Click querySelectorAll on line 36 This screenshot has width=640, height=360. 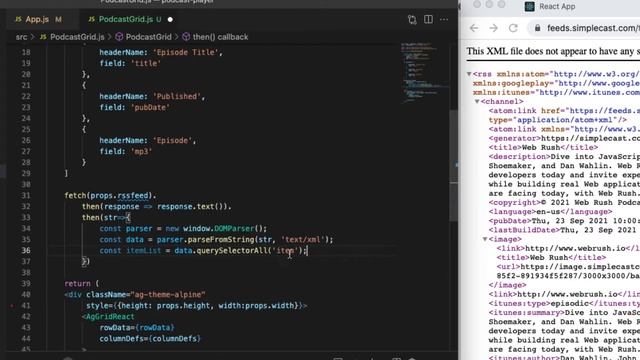(231, 251)
